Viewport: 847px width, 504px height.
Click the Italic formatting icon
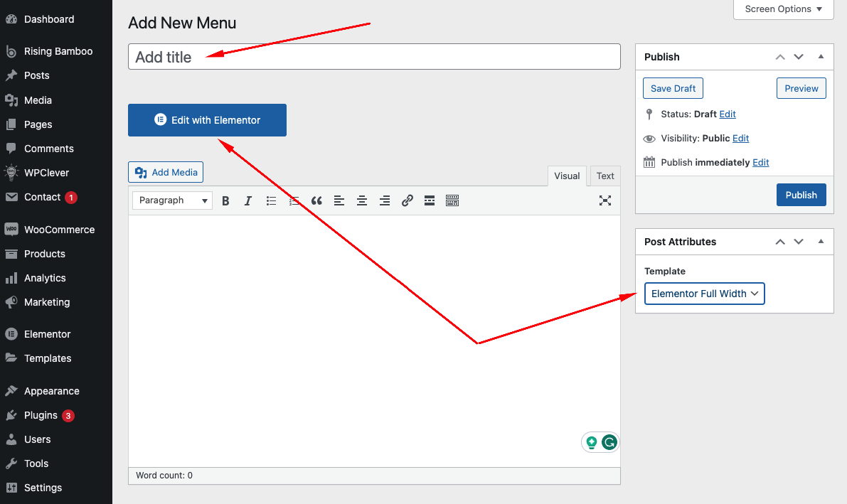pos(248,200)
